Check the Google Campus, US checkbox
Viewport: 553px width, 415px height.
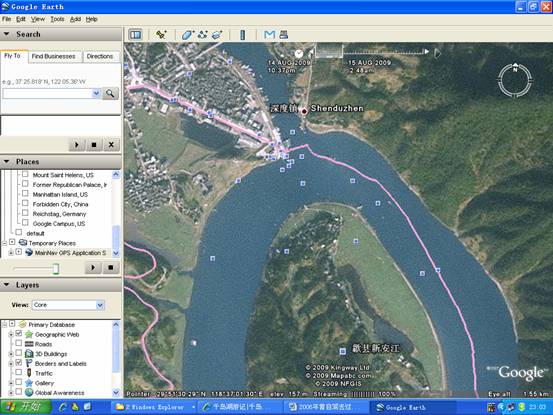point(25,222)
